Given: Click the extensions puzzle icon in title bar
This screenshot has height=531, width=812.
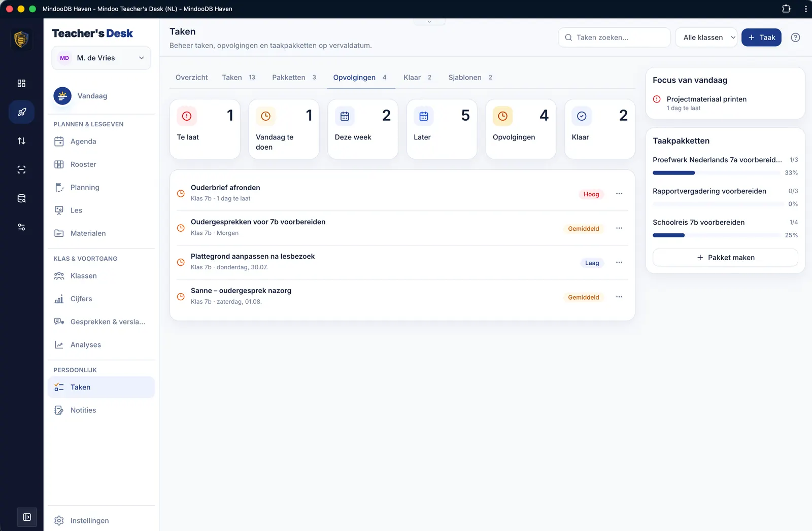Looking at the screenshot, I should point(786,9).
